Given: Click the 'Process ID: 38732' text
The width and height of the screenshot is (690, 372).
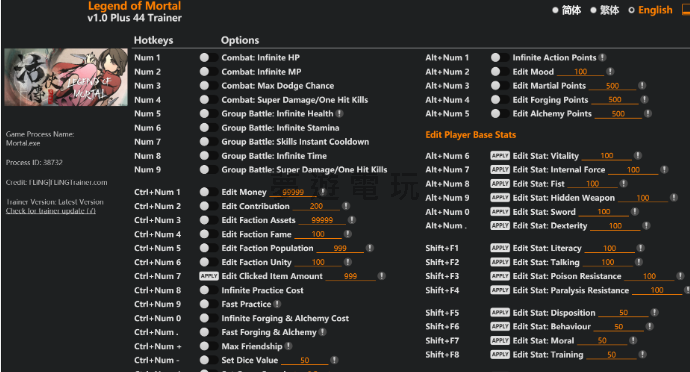Looking at the screenshot, I should 34,162.
